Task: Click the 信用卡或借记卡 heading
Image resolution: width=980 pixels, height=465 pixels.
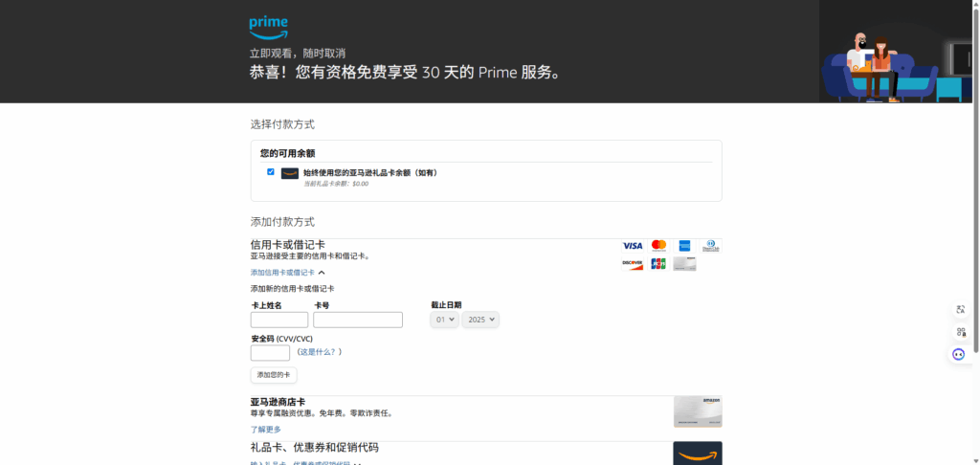Action: pyautogui.click(x=287, y=245)
